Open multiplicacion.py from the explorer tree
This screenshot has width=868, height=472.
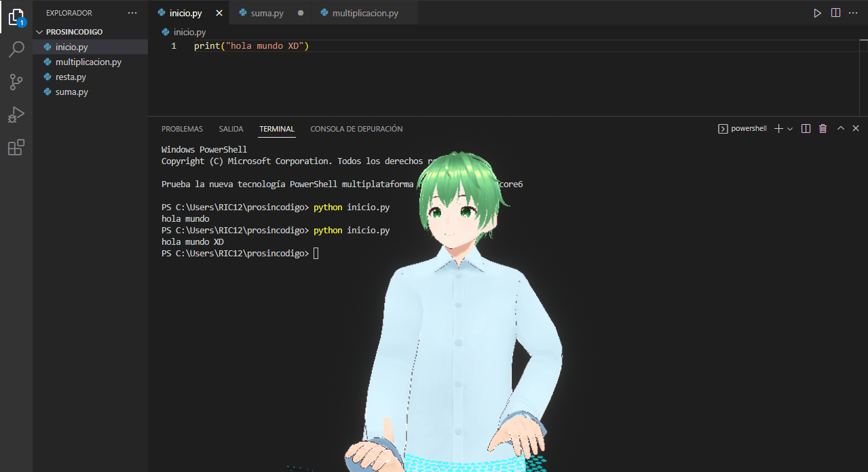coord(90,62)
